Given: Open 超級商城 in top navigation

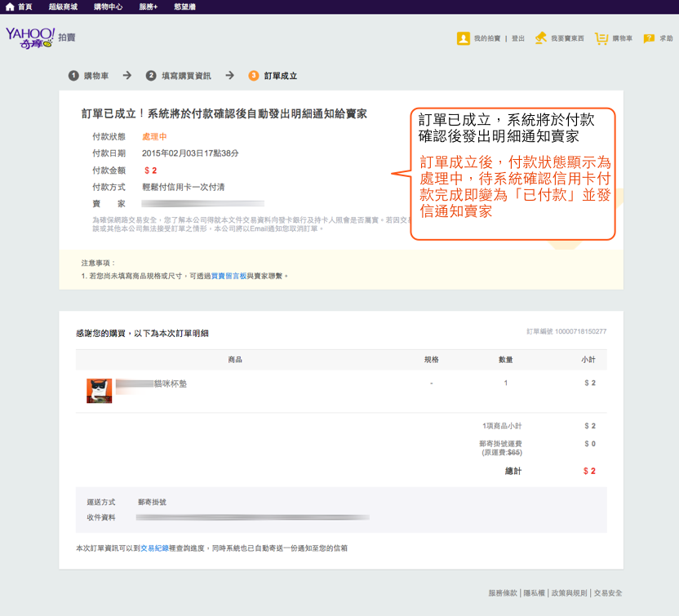Looking at the screenshot, I should pyautogui.click(x=63, y=7).
